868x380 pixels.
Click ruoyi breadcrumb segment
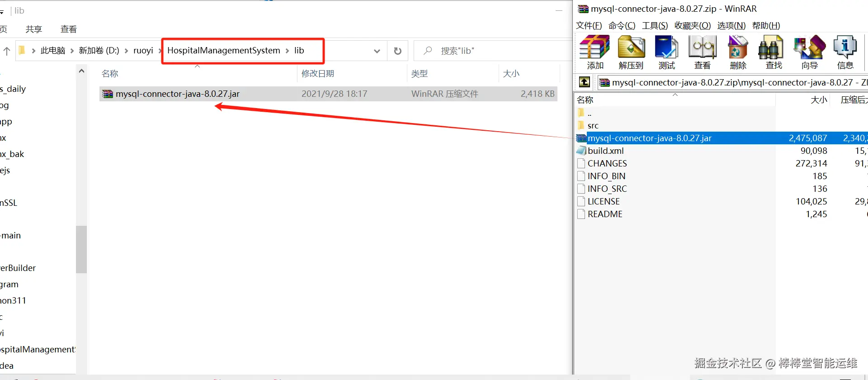tap(143, 51)
